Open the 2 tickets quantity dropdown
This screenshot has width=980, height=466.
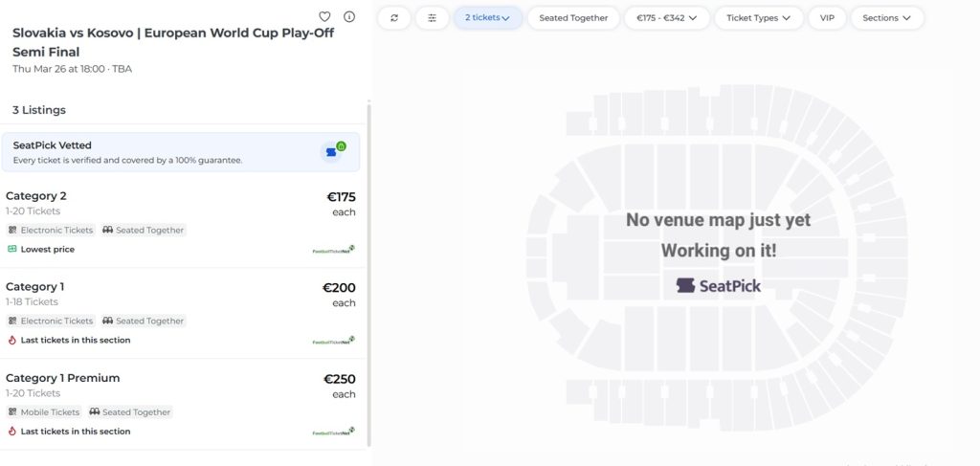click(x=487, y=18)
